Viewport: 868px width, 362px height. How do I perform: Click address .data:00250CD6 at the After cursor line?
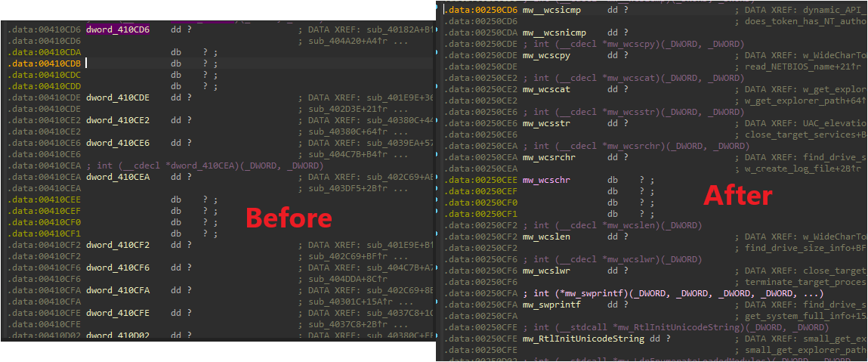tap(482, 10)
